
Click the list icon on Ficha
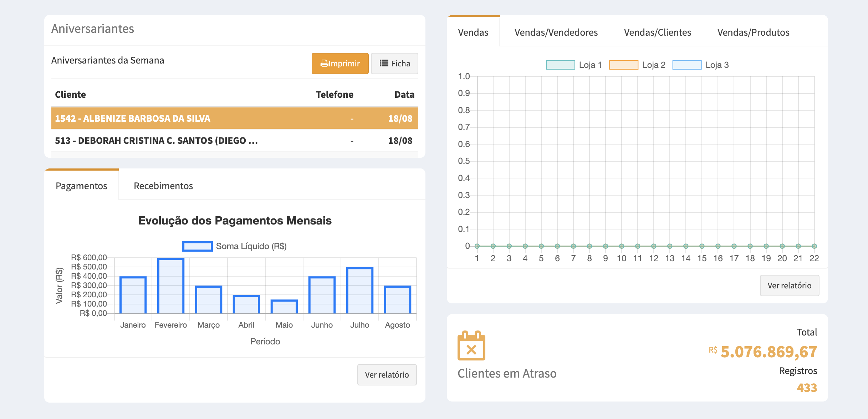point(384,63)
